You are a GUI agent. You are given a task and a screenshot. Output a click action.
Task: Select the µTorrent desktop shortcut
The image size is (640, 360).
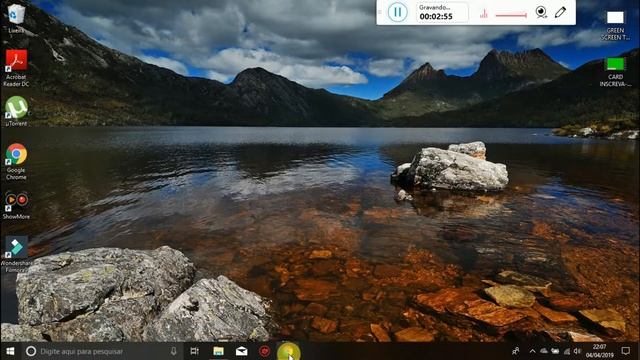pyautogui.click(x=16, y=111)
